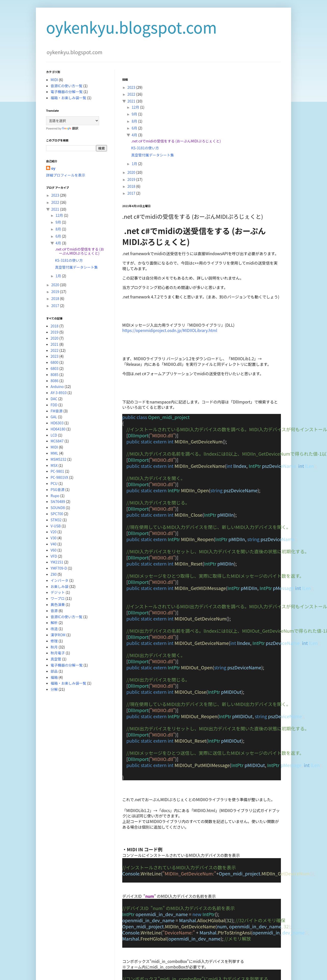Select the AY-3-8910 label
327x980 pixels.
tap(59, 393)
